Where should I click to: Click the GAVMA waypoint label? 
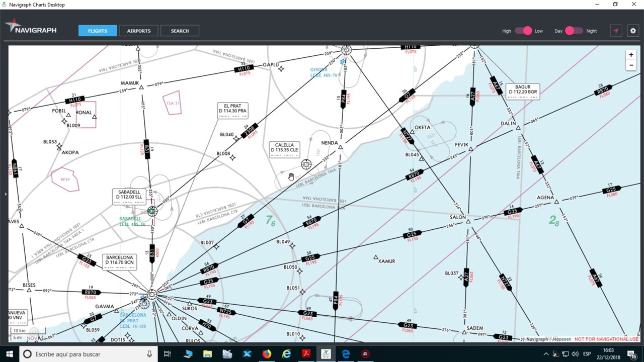[105, 307]
